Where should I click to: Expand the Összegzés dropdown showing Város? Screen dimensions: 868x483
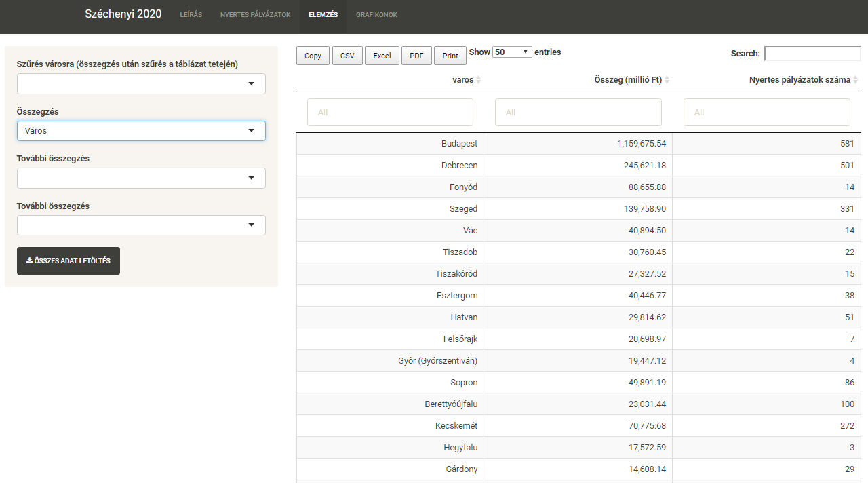coord(141,131)
